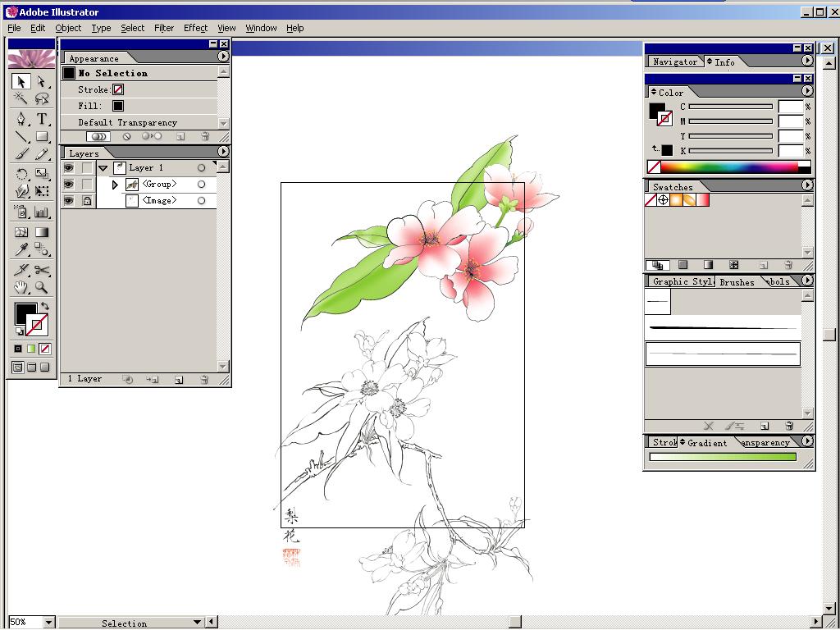The height and width of the screenshot is (630, 840).
Task: Open Layers panel flyout menu
Action: click(x=223, y=152)
